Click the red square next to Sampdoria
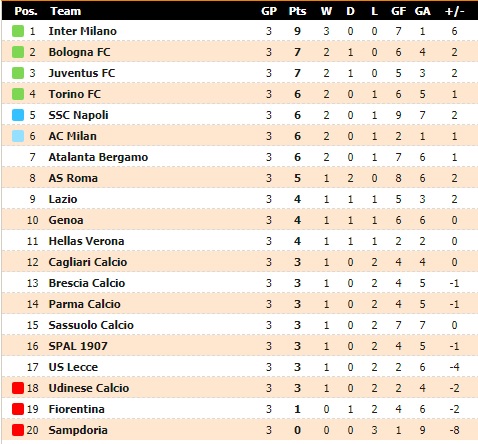Viewport: 478px width, 444px height. [x=18, y=430]
